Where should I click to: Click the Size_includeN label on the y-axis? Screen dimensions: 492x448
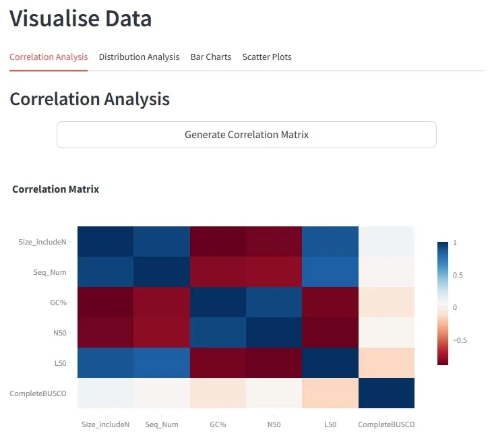[42, 241]
